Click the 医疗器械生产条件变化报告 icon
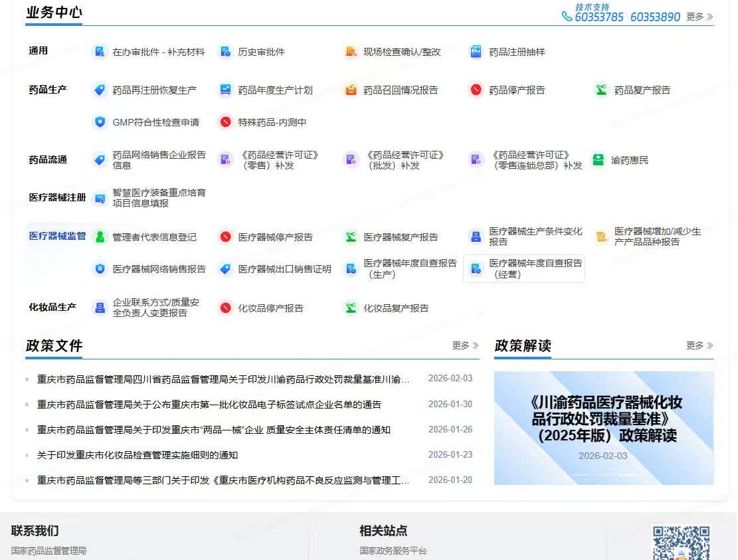This screenshot has width=738, height=560. coord(476,236)
